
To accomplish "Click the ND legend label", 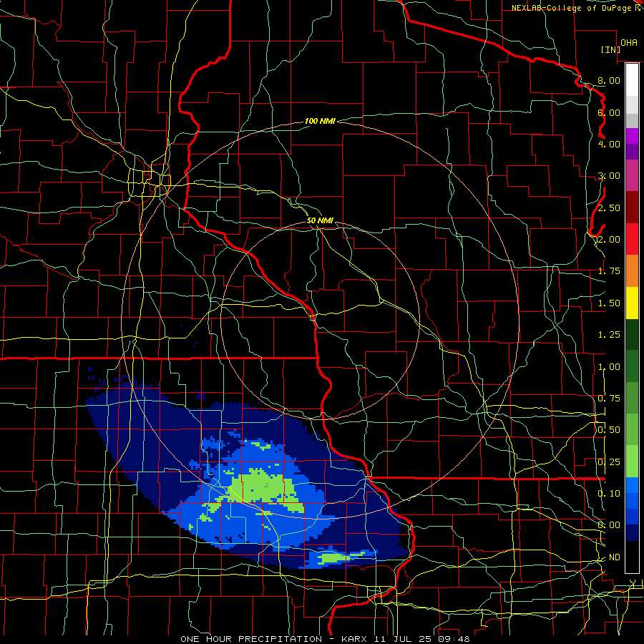I will coord(615,557).
